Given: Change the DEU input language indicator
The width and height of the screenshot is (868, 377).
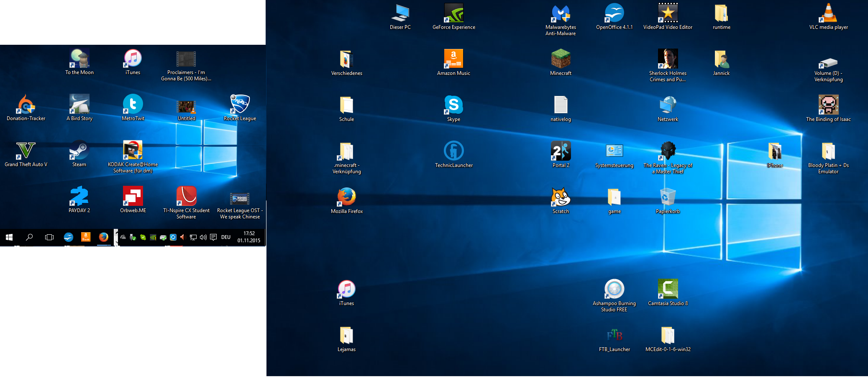Looking at the screenshot, I should [x=226, y=237].
